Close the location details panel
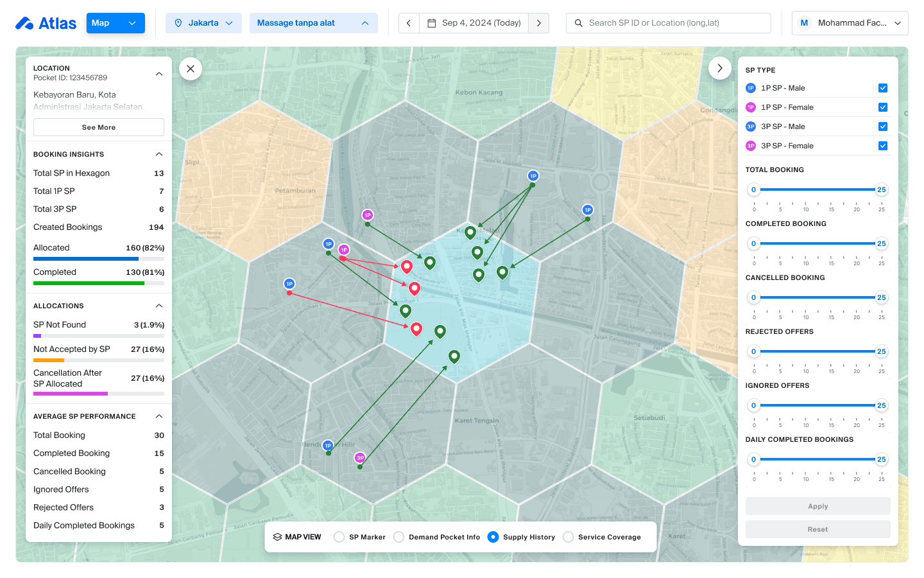Screen dimensions: 924x578 coord(191,69)
